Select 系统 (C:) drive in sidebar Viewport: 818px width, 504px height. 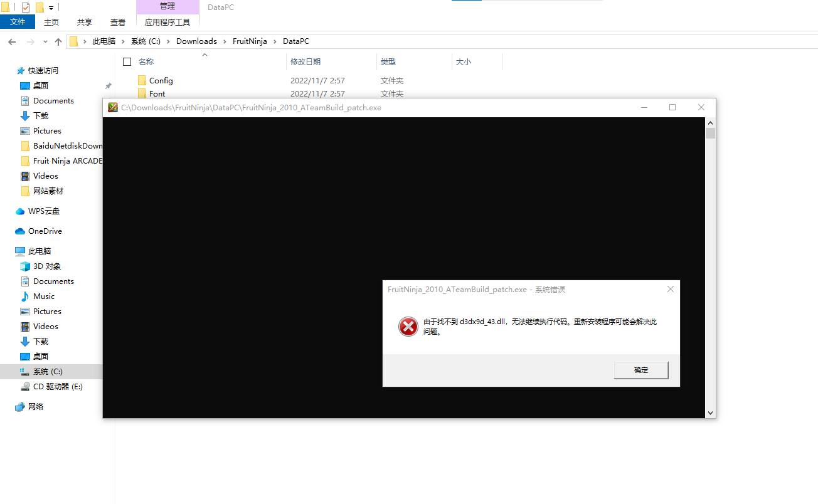[x=51, y=372]
